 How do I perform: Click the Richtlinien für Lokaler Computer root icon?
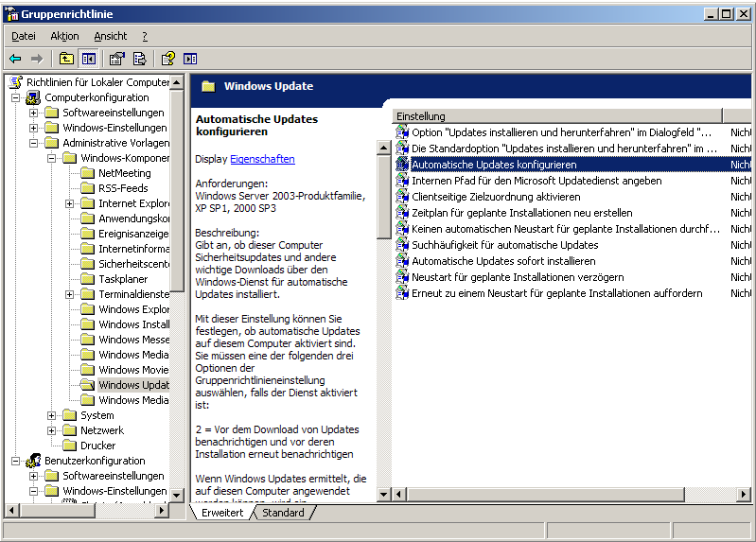[16, 82]
